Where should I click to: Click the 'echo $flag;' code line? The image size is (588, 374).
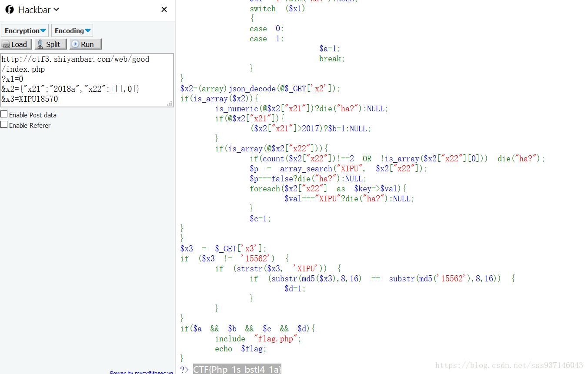point(241,349)
